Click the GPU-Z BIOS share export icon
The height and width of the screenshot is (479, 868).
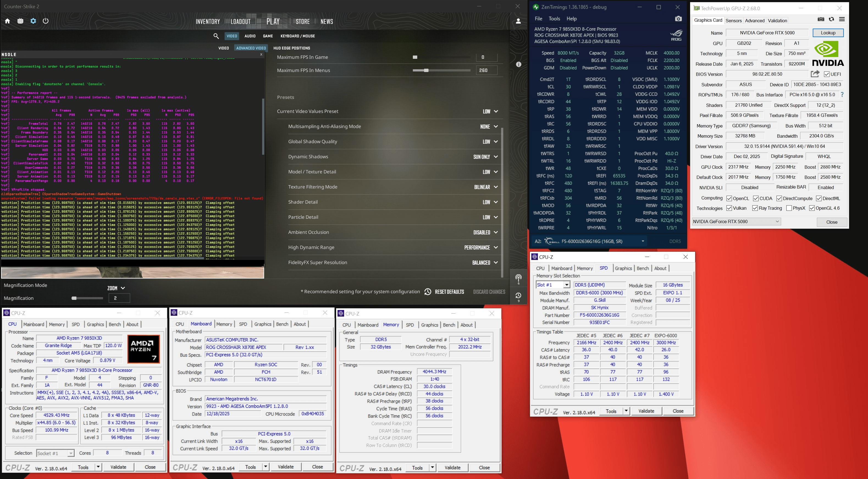[815, 74]
